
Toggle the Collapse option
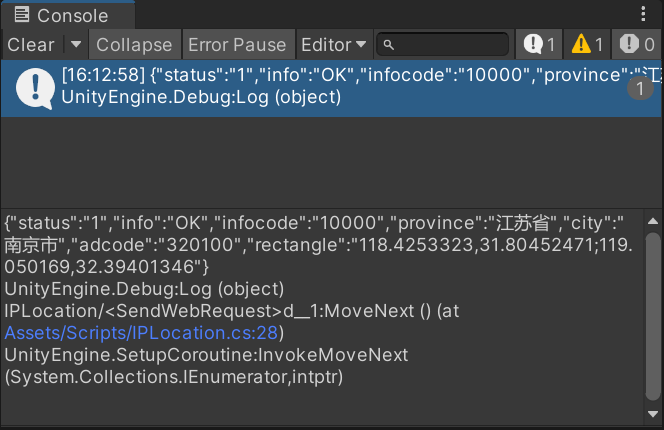pyautogui.click(x=134, y=44)
